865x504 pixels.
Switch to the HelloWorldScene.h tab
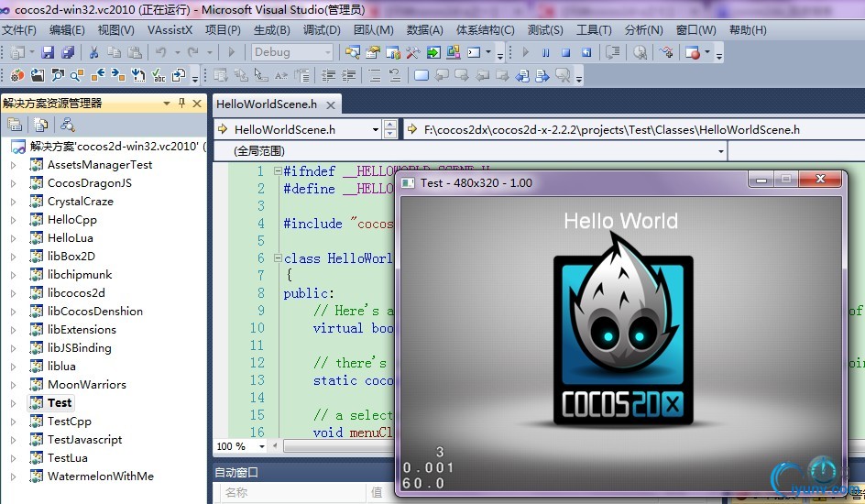(x=267, y=104)
